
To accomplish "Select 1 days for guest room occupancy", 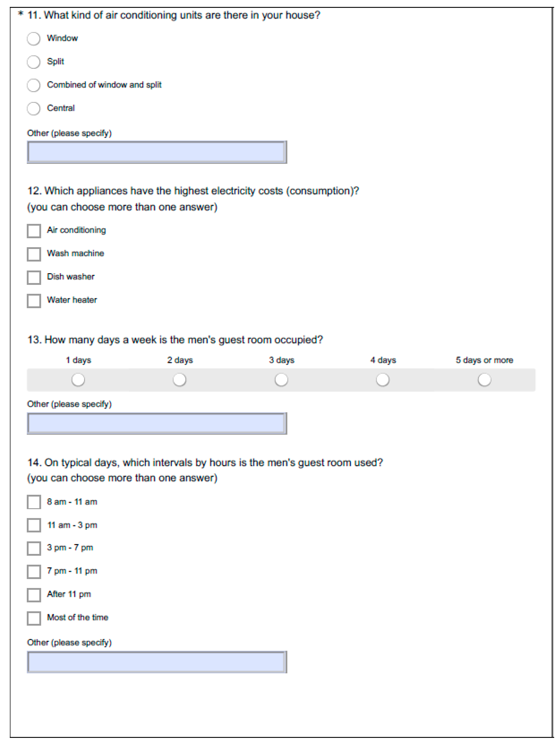I will (x=78, y=380).
